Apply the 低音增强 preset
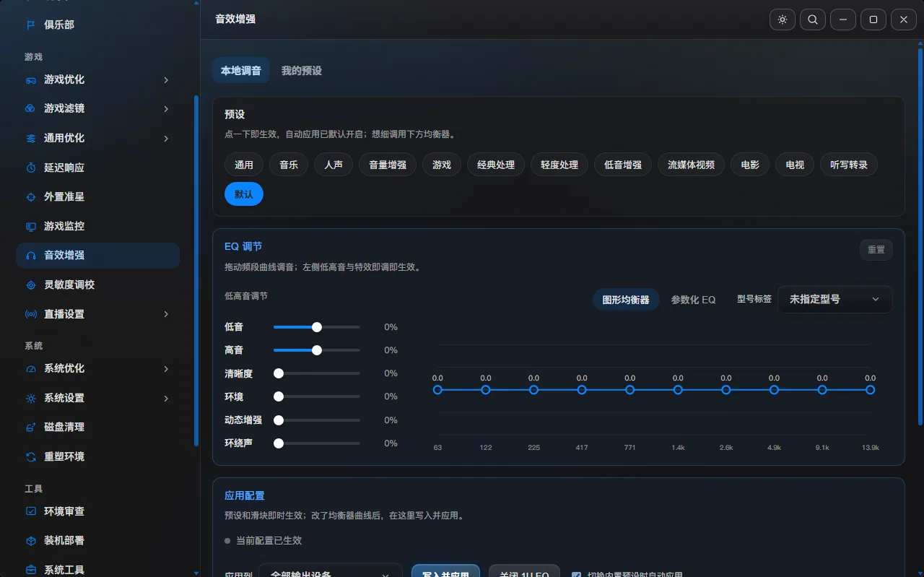The width and height of the screenshot is (924, 577). (x=623, y=165)
